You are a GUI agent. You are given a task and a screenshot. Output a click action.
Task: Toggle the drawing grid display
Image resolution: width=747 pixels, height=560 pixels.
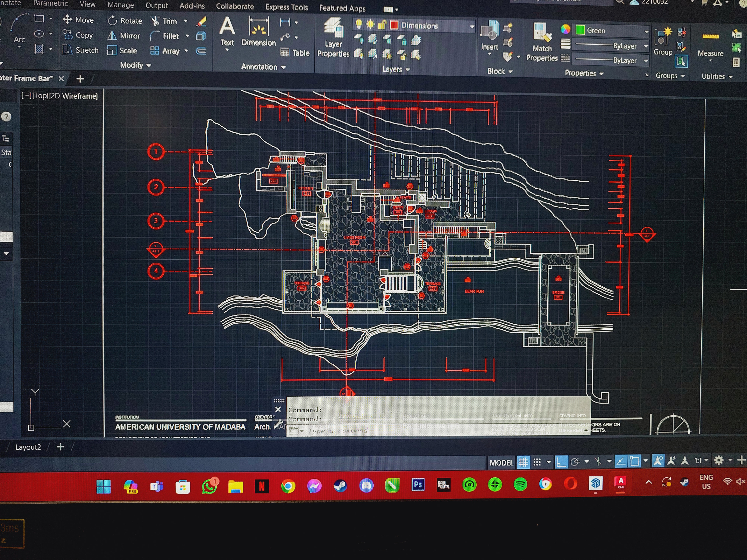pyautogui.click(x=523, y=462)
